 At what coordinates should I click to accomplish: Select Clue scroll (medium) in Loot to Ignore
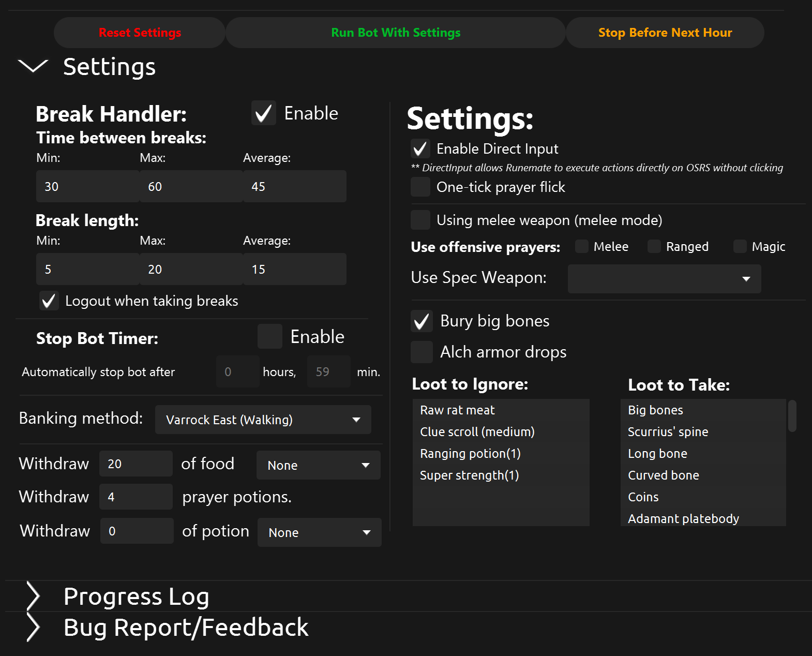(477, 432)
